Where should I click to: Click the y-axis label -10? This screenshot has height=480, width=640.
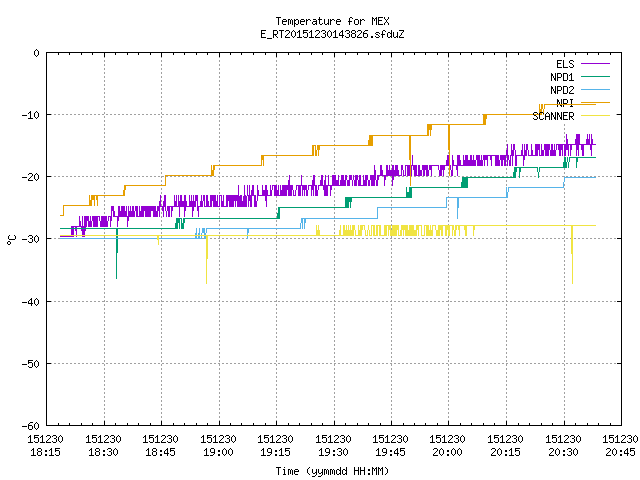(x=31, y=115)
